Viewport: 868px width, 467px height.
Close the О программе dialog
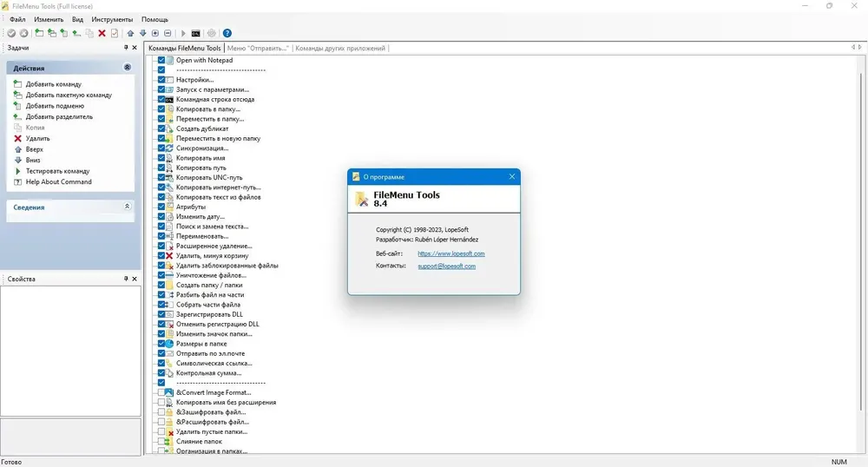(512, 176)
